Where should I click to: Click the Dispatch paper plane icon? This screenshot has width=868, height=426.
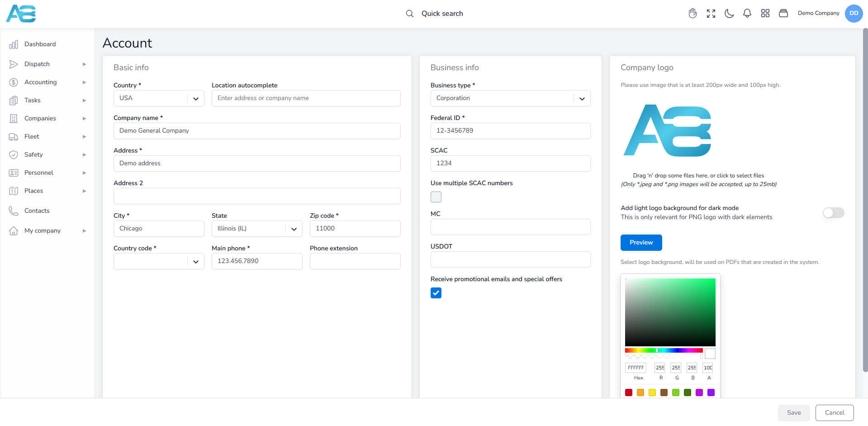click(x=14, y=64)
